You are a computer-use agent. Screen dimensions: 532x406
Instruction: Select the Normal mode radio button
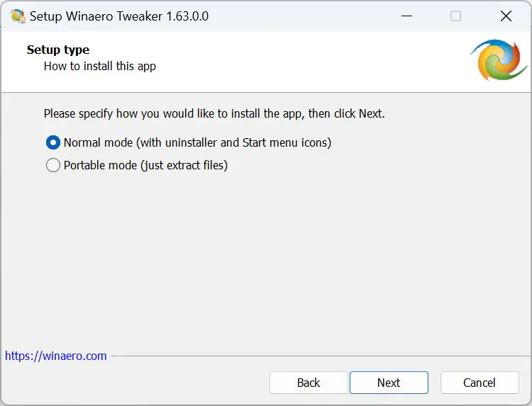(x=53, y=142)
